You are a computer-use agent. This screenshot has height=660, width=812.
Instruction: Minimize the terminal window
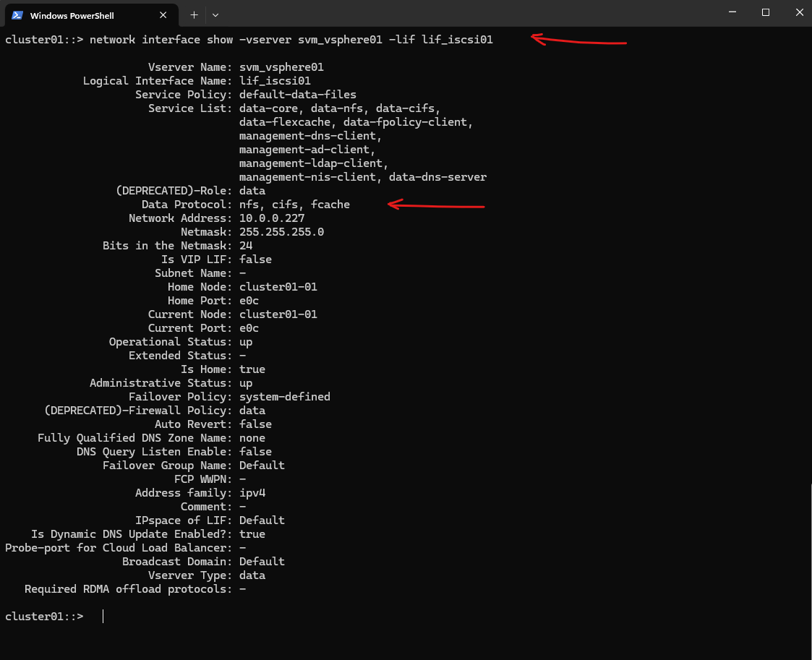(732, 12)
